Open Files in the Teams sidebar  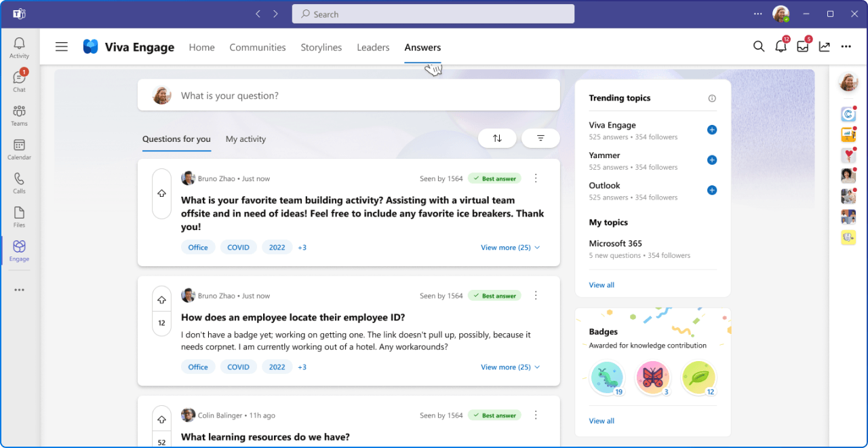pyautogui.click(x=19, y=216)
